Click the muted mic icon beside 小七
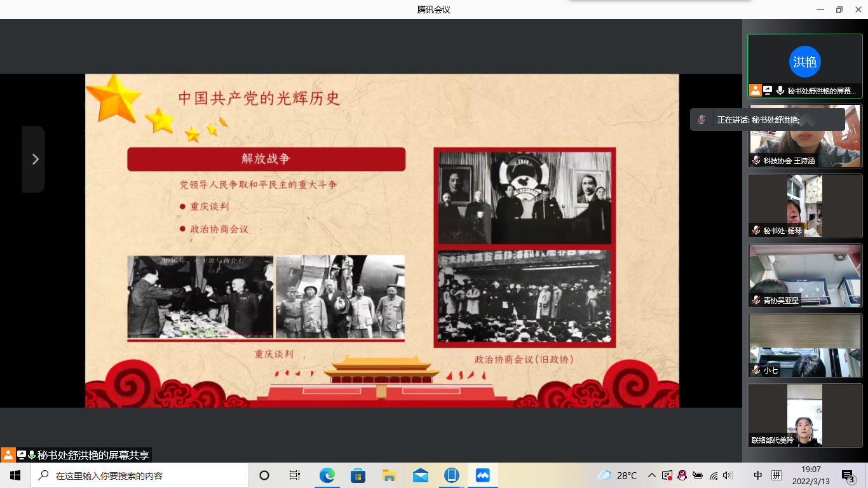This screenshot has height=488, width=868. pyautogui.click(x=756, y=370)
